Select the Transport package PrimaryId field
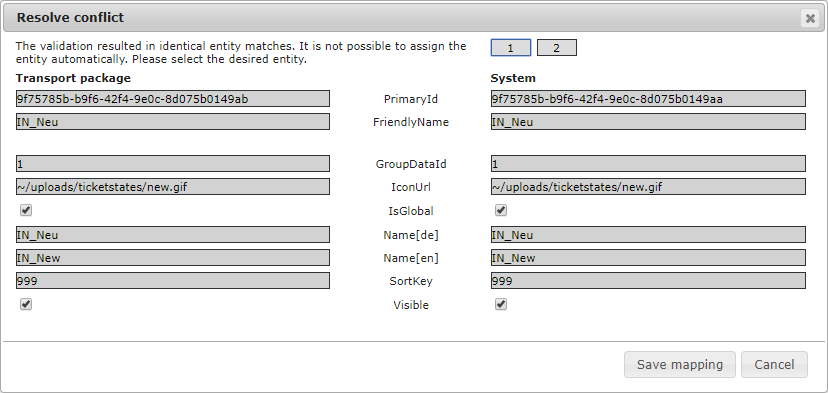 point(173,98)
